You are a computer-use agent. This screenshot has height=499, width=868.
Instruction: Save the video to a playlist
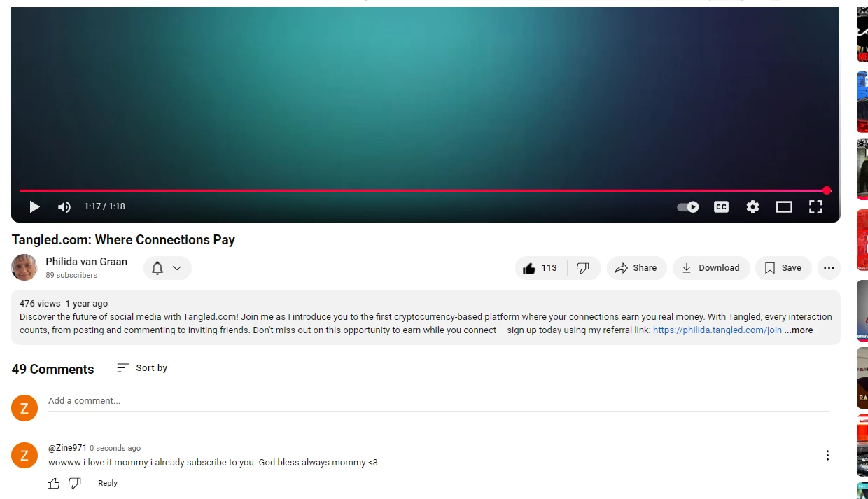tap(783, 268)
